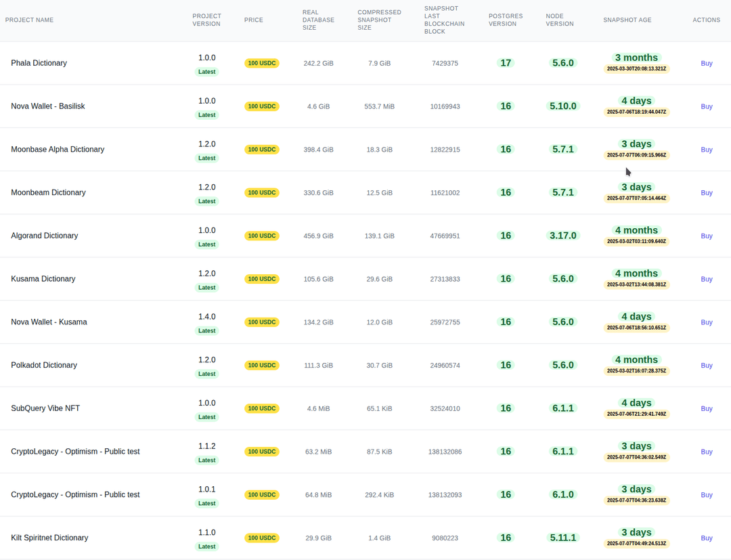Click Buy for Phala Dictionary

(706, 63)
